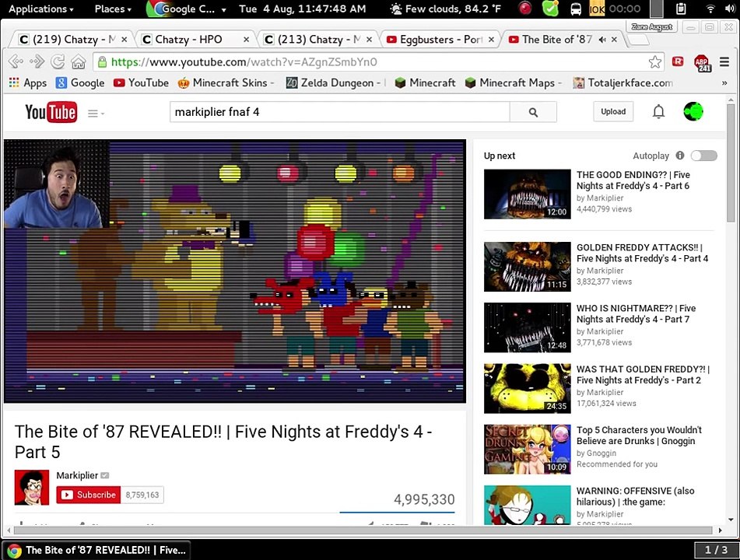
Task: Toggle the Autoplay switch
Action: pyautogui.click(x=703, y=156)
